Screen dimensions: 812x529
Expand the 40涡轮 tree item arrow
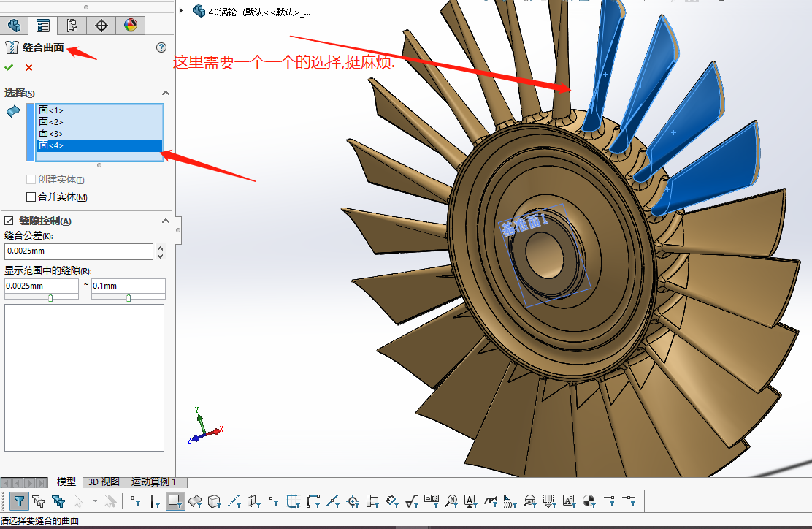[183, 10]
